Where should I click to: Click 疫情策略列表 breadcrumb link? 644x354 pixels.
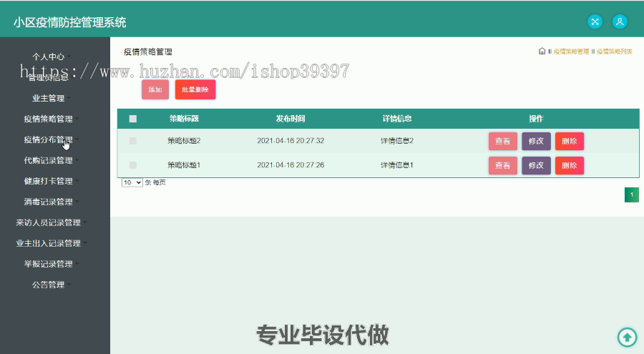click(x=615, y=51)
